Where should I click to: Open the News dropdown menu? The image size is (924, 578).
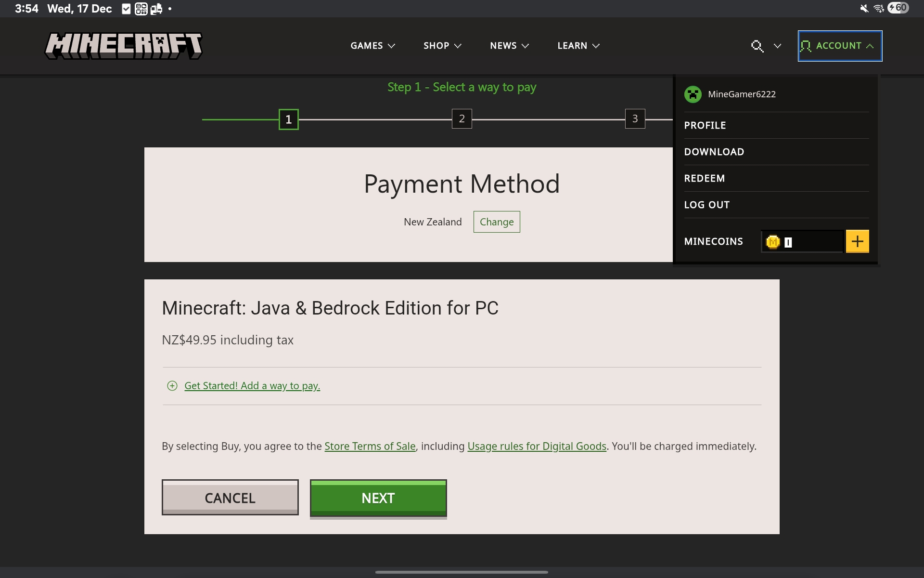[509, 46]
